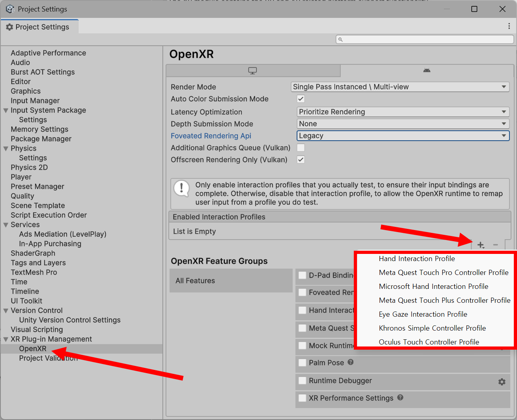The image size is (517, 420).
Task: Open ShaderGraph settings
Action: (33, 254)
